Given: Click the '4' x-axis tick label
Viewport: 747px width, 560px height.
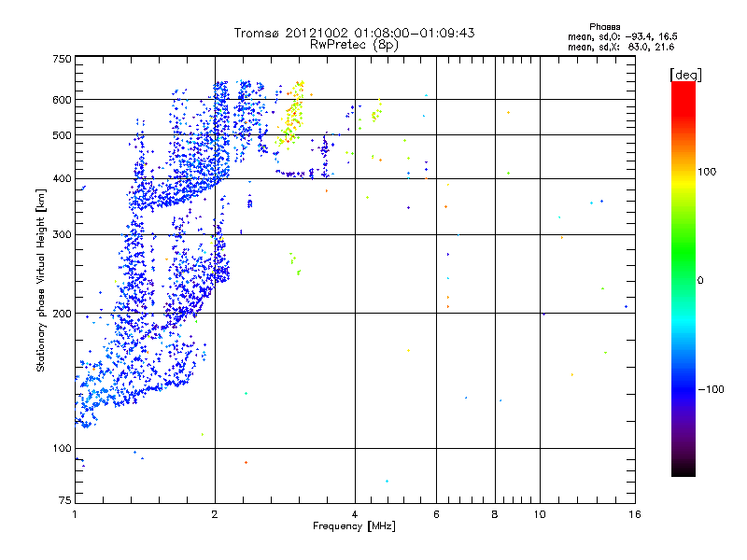Looking at the screenshot, I should point(355,514).
